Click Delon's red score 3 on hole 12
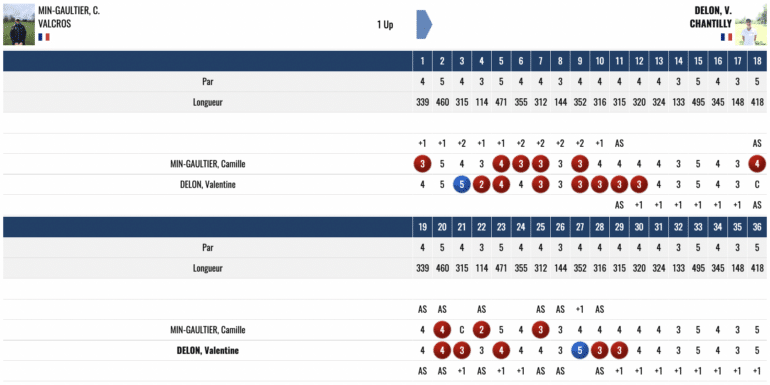Viewport: 770px width, 385px height. pyautogui.click(x=638, y=185)
